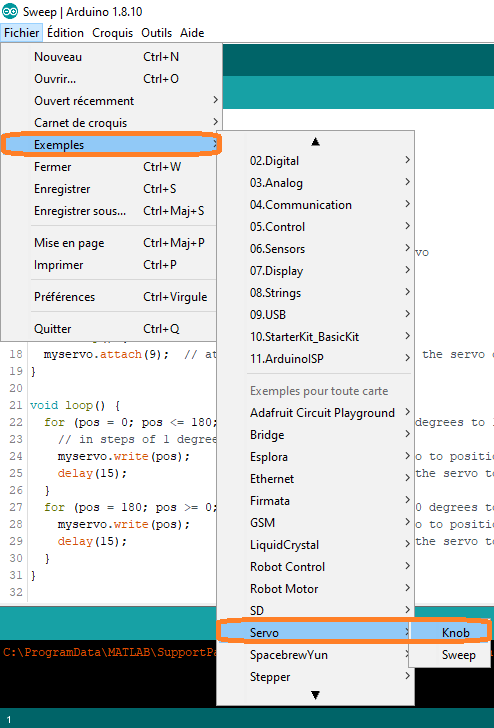
Task: Click the down arrow of examples list
Action: [315, 695]
